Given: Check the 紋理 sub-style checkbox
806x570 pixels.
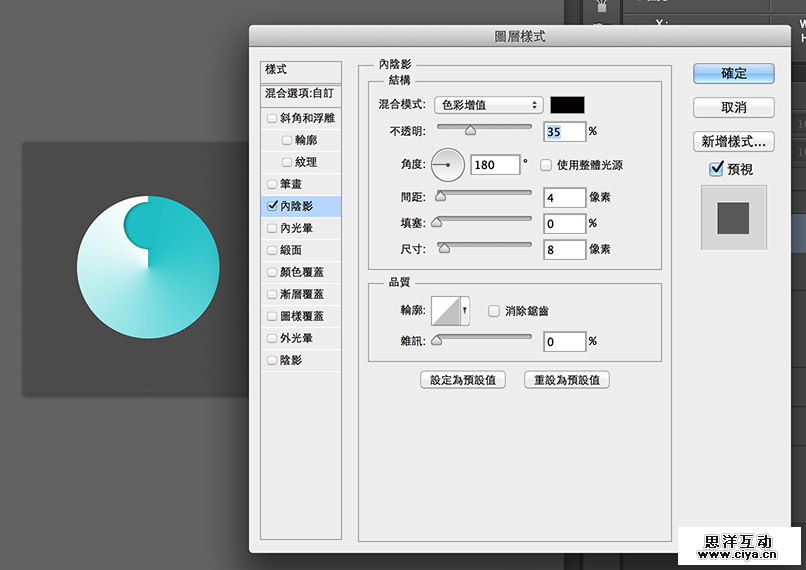Looking at the screenshot, I should tap(287, 162).
